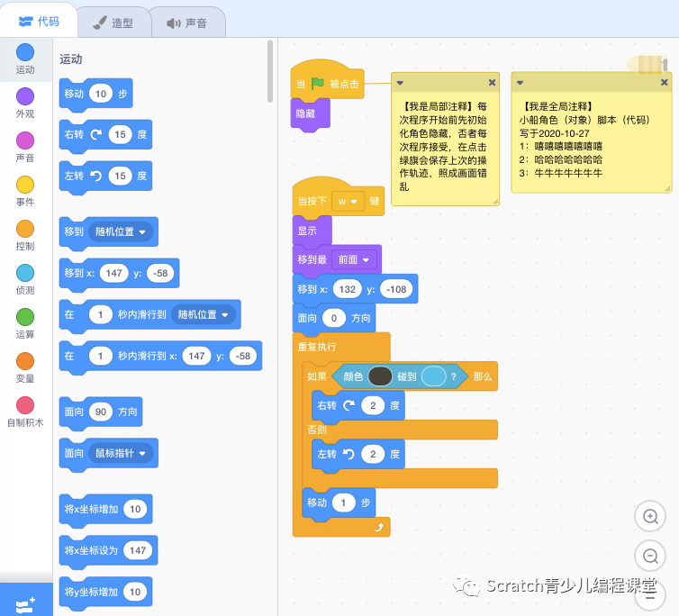679x616 pixels.
Task: Open the key dropdown showing w
Action: click(348, 202)
